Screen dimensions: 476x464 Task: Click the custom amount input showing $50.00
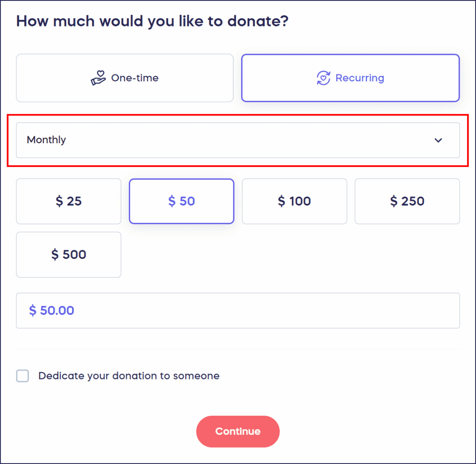tap(238, 311)
